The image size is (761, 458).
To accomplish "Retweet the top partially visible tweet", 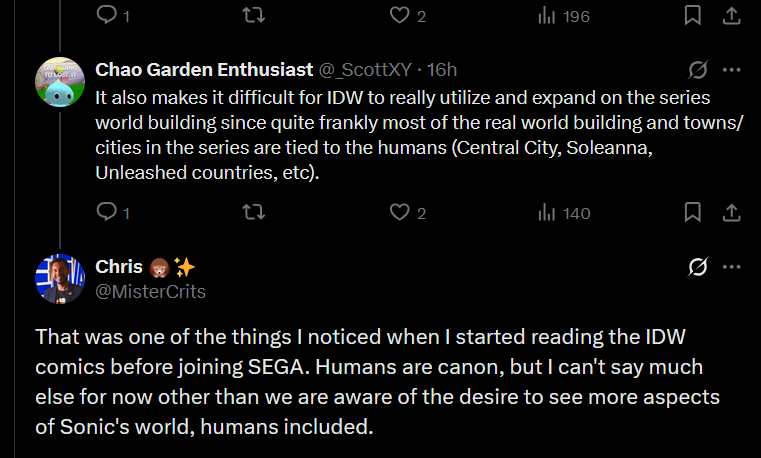I will [x=254, y=15].
